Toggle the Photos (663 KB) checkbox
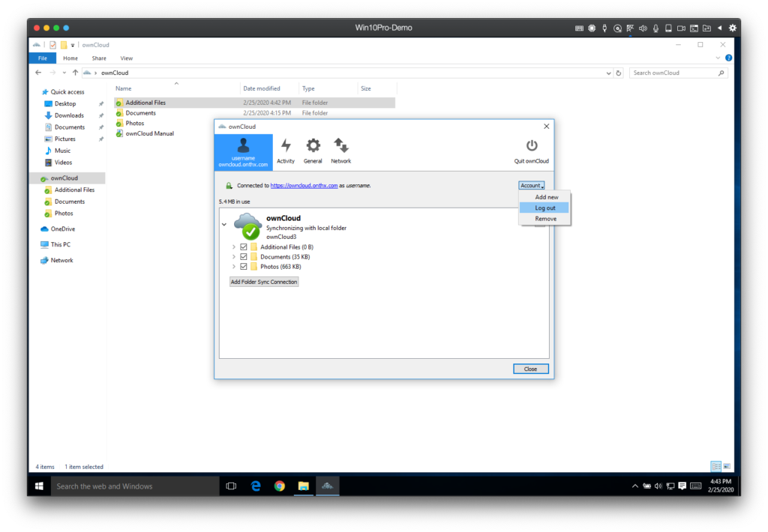The height and width of the screenshot is (532, 768). 244,266
